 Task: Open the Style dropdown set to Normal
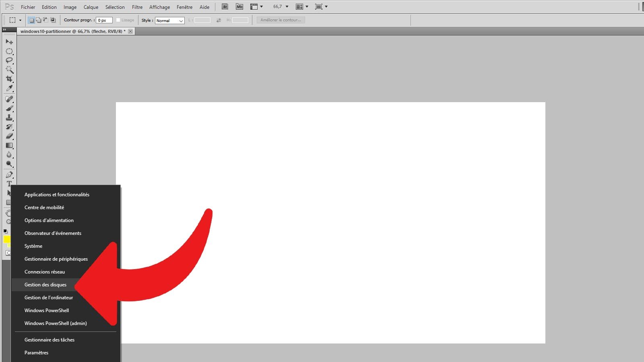point(169,21)
